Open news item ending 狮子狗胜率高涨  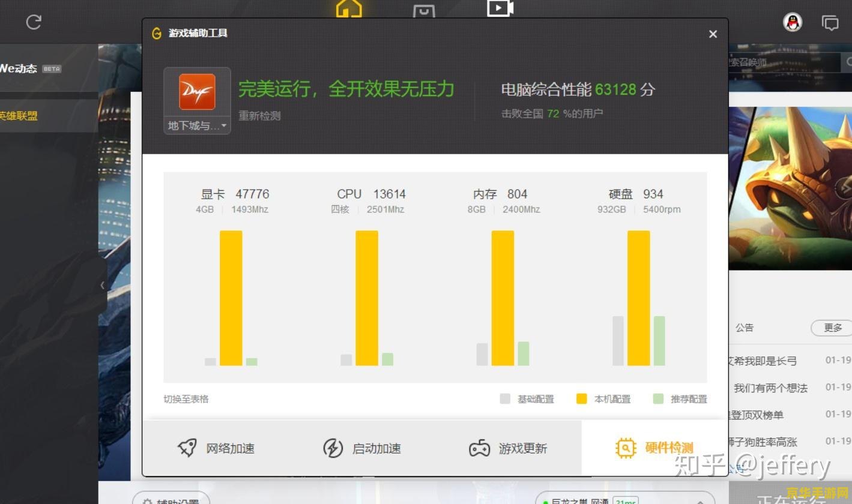point(763,442)
